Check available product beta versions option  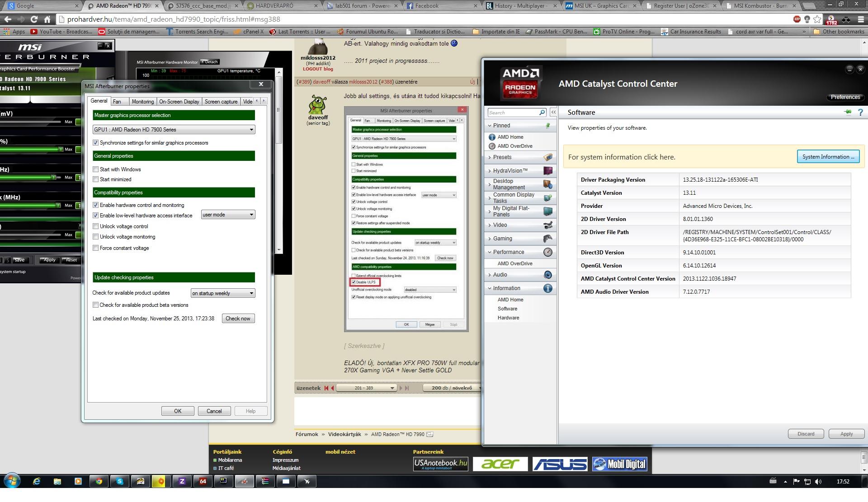point(95,305)
